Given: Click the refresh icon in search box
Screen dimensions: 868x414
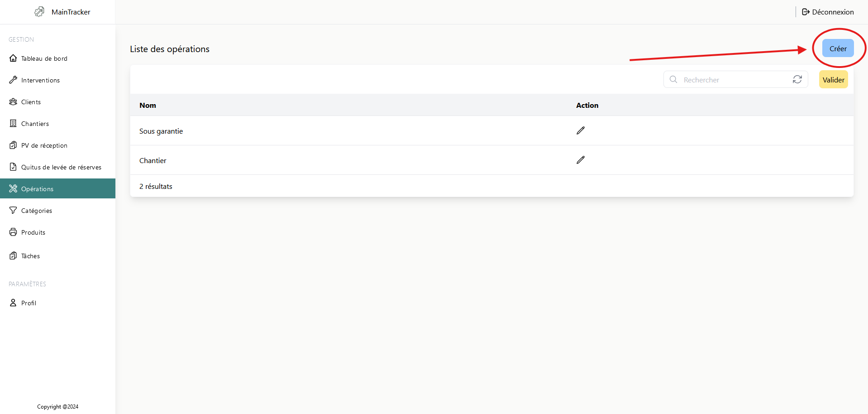Looking at the screenshot, I should [797, 80].
